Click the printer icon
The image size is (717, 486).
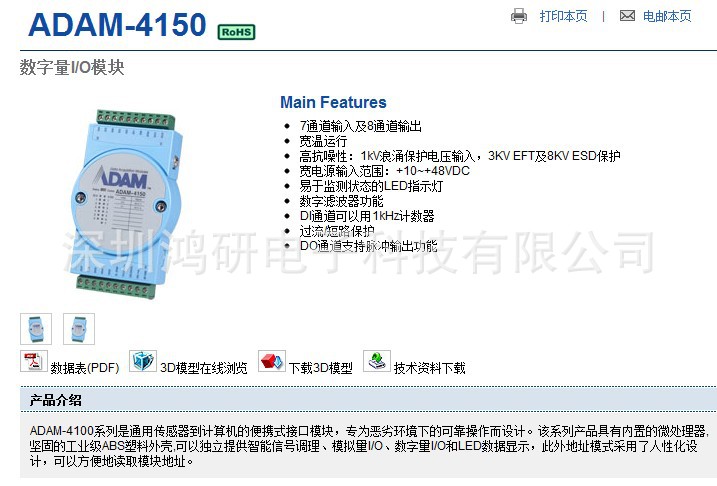[519, 16]
